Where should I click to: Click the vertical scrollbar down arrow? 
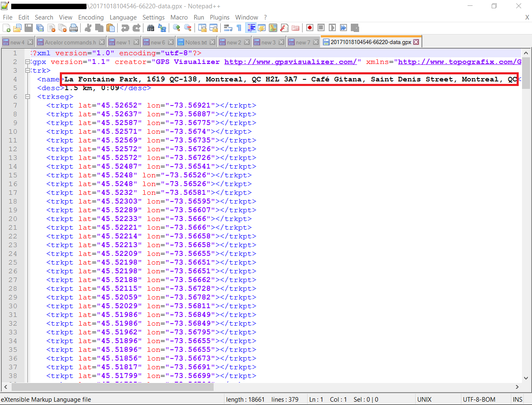(526, 378)
